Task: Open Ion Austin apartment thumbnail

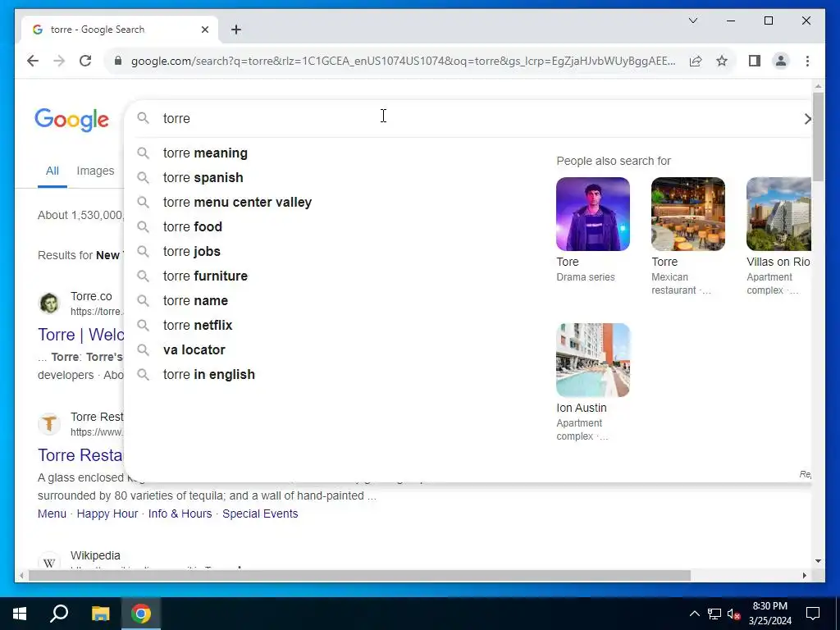Action: 592,360
